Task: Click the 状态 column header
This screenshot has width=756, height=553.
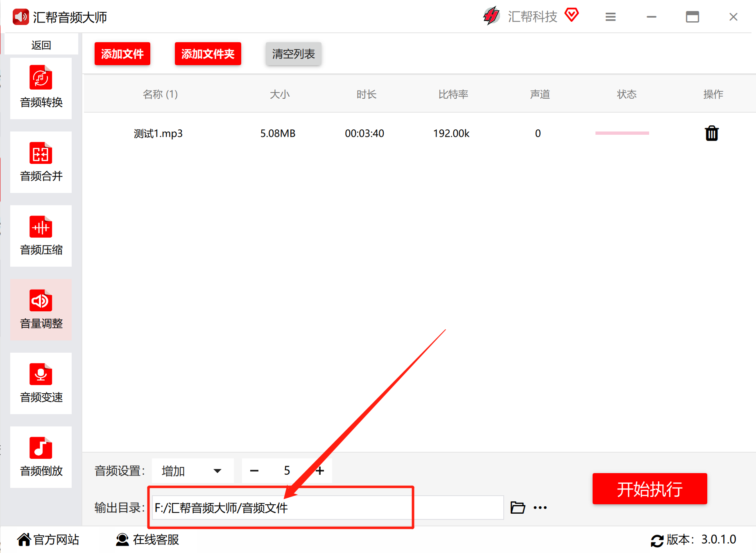Action: tap(627, 94)
